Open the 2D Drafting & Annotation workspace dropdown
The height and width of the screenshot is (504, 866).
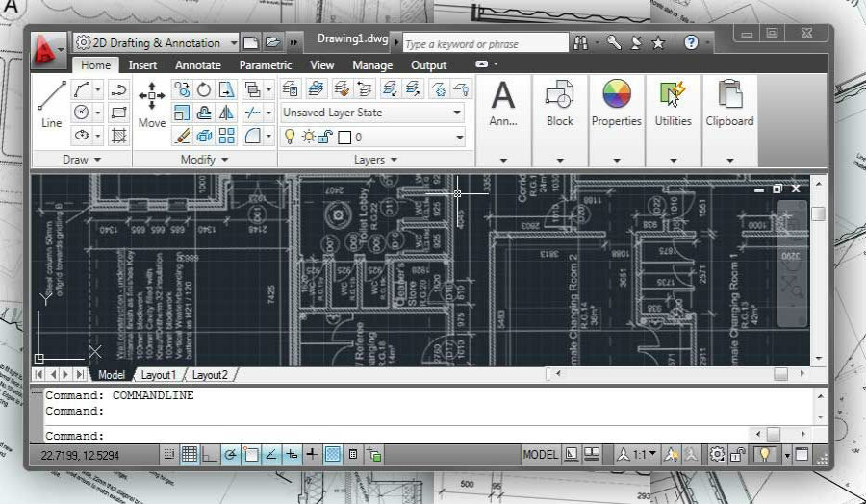tap(157, 43)
